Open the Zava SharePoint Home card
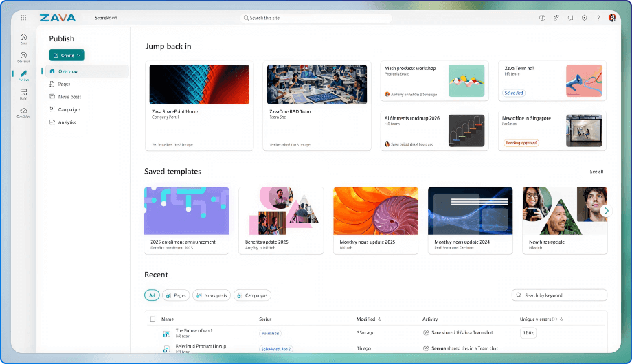The width and height of the screenshot is (632, 364). 199,106
